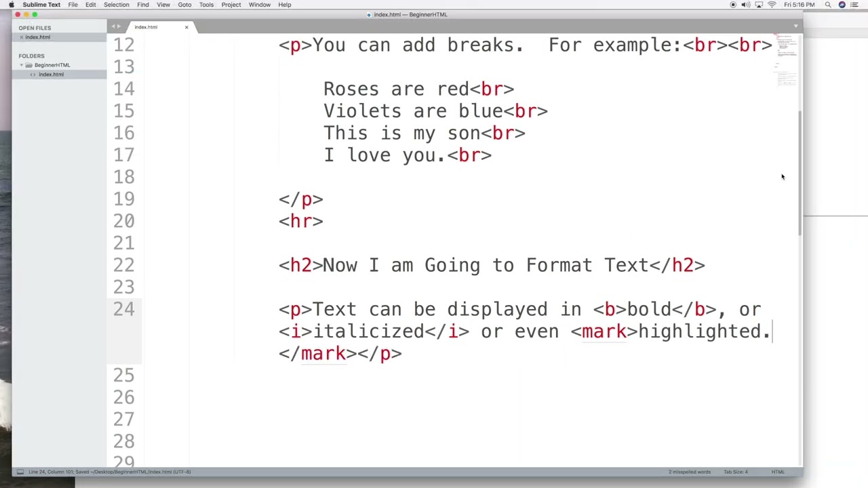Viewport: 868px width, 488px height.
Task: Open the File menu
Action: 73,5
